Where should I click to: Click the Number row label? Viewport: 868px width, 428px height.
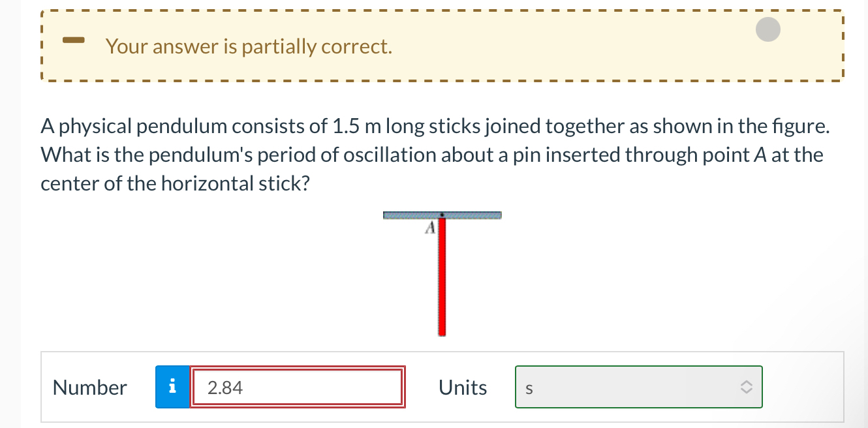tap(89, 387)
